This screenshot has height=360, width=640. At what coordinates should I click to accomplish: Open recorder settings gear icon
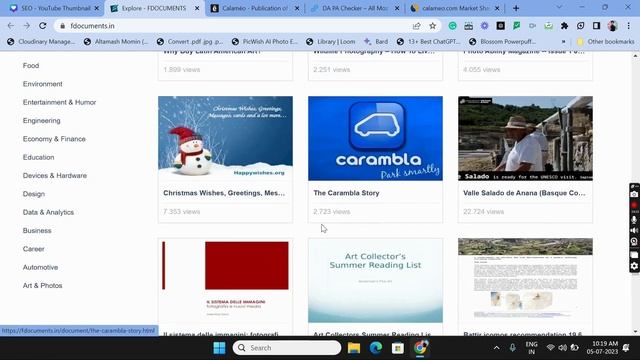634,266
